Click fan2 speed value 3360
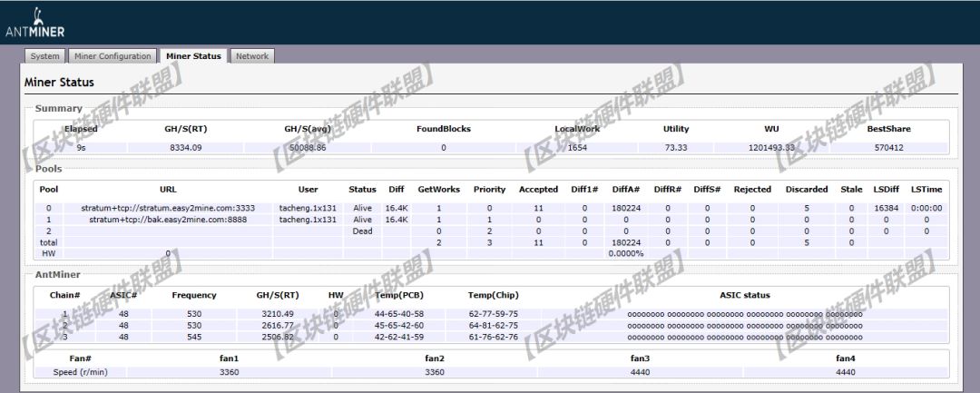The image size is (980, 393). click(x=435, y=372)
